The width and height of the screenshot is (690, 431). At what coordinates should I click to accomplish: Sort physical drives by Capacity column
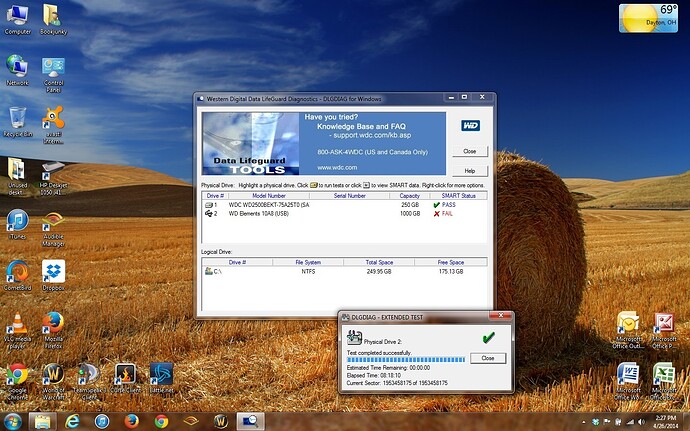click(x=409, y=195)
